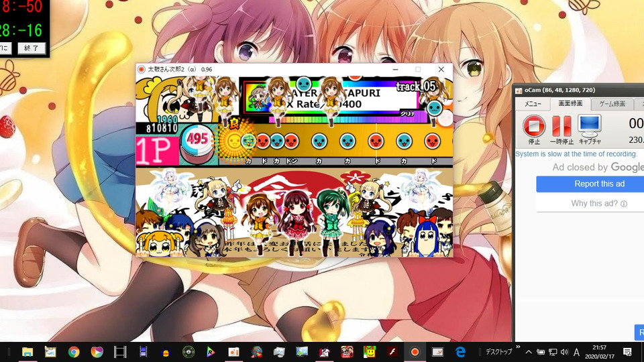Pause recording with oCam's 一時停止 button

[x=561, y=129]
